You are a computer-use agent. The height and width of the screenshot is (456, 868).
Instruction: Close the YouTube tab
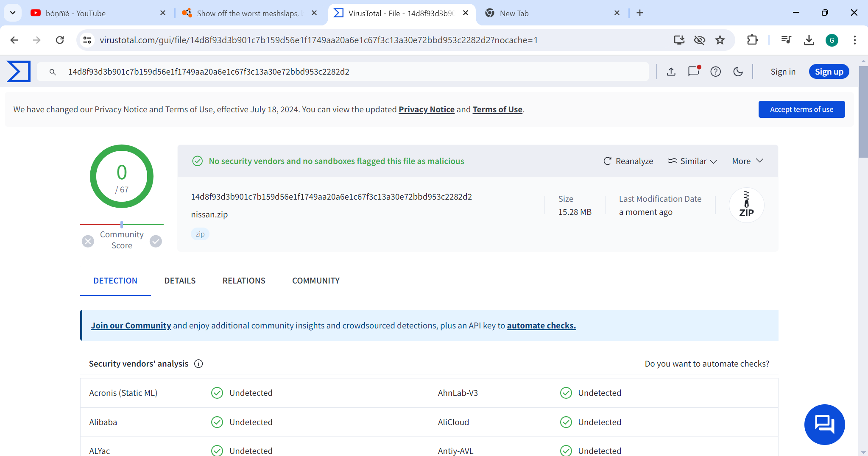[163, 13]
